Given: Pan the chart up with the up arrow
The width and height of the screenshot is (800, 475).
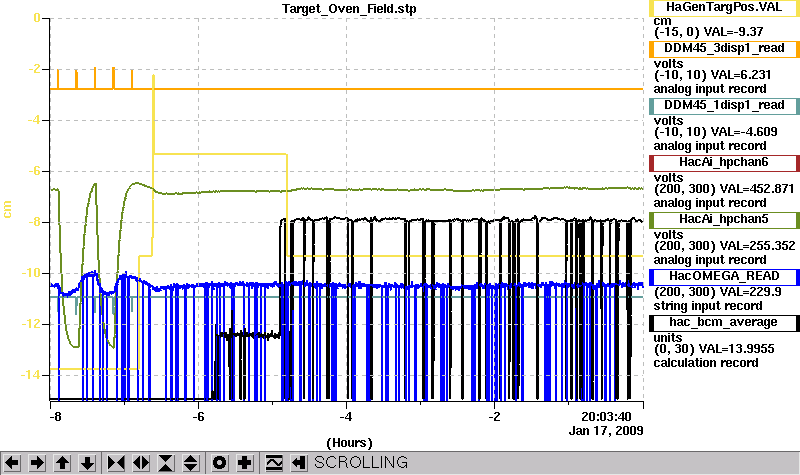Looking at the screenshot, I should click(62, 463).
